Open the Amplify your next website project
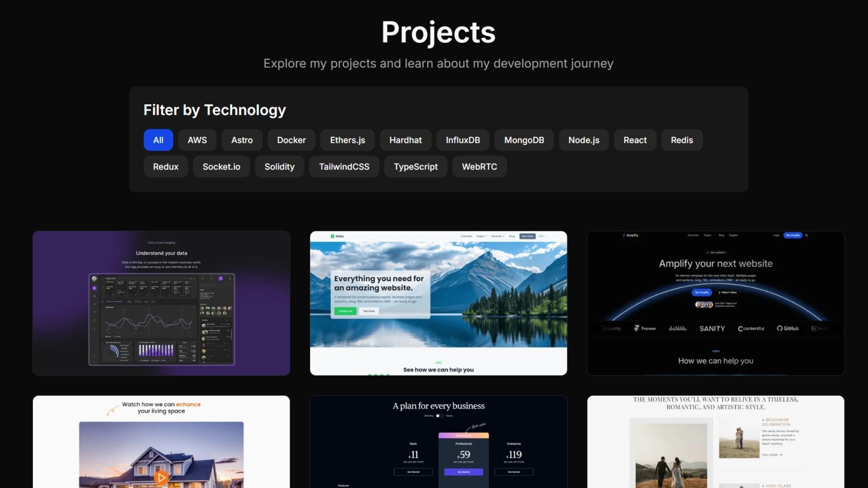868x488 pixels. pyautogui.click(x=716, y=303)
